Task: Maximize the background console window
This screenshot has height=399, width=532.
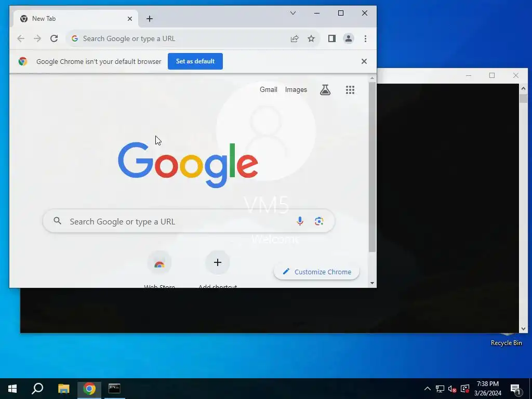Action: [492, 75]
